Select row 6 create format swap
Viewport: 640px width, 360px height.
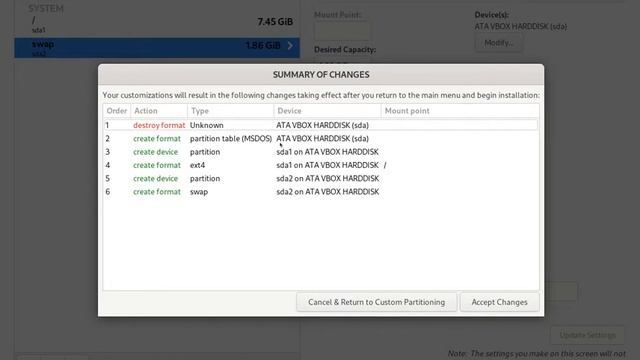tap(321, 192)
